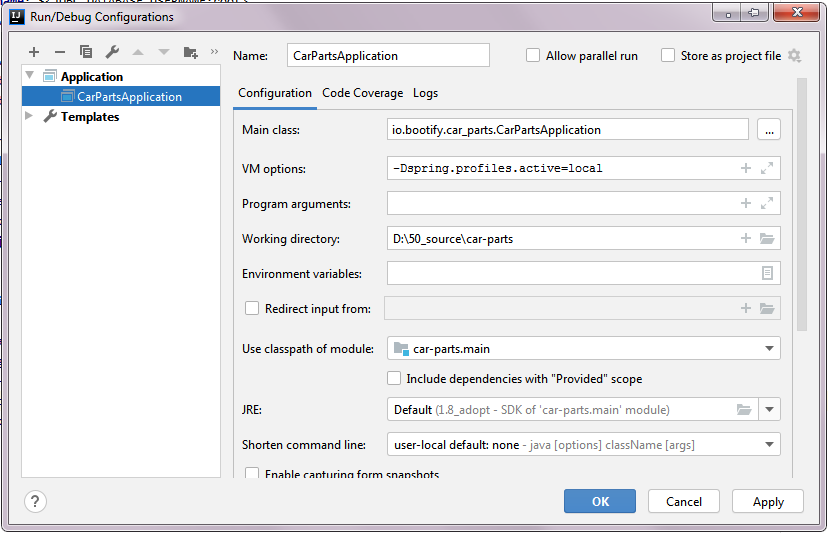The height and width of the screenshot is (533, 828).
Task: Open JRE dropdown arrow
Action: (769, 409)
